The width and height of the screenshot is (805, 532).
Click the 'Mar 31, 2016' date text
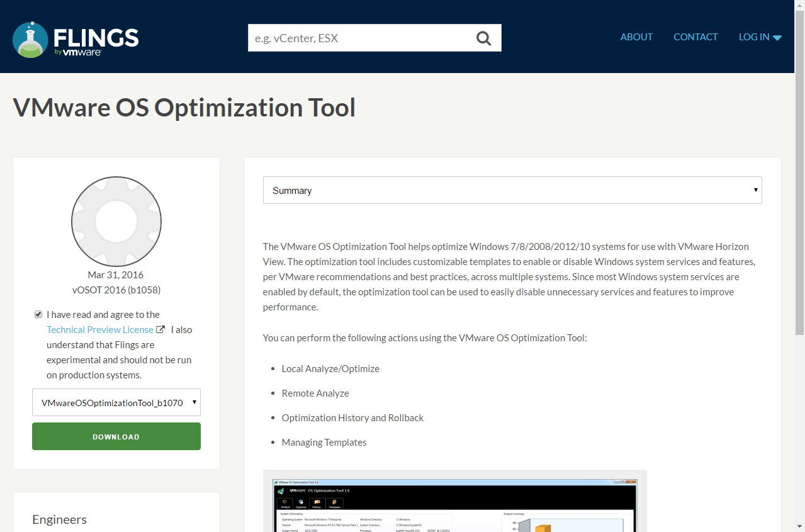(x=116, y=275)
